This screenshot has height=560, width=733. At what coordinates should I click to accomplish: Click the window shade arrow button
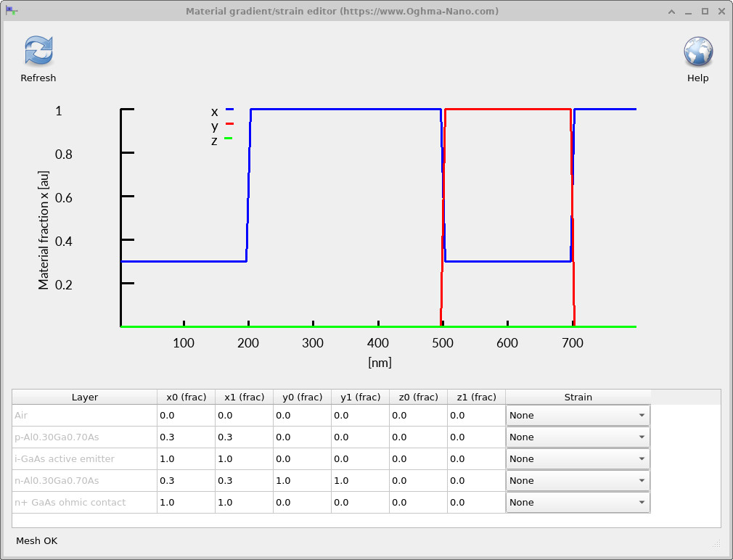click(671, 11)
